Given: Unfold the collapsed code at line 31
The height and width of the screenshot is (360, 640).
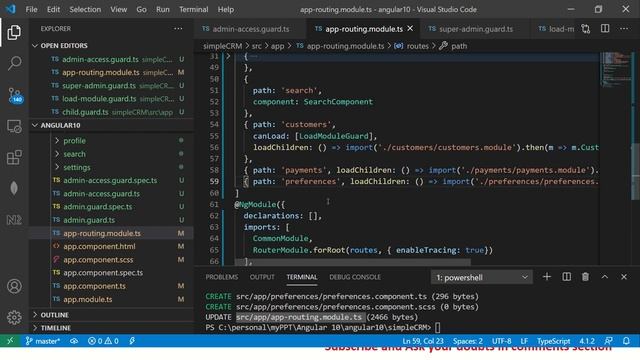Looking at the screenshot, I should pos(228,56).
